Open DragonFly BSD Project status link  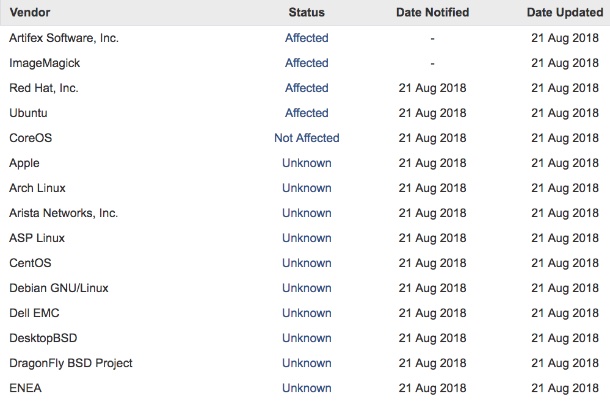coord(307,363)
